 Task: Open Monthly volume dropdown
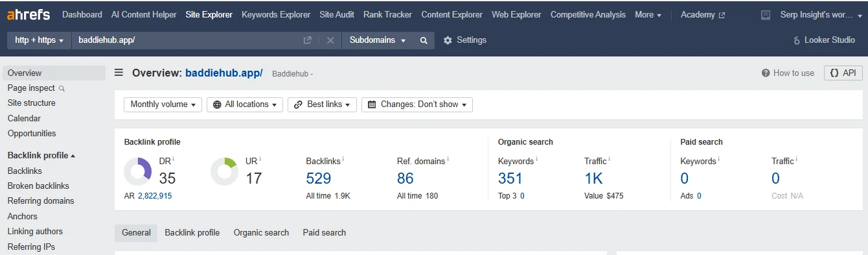click(163, 104)
